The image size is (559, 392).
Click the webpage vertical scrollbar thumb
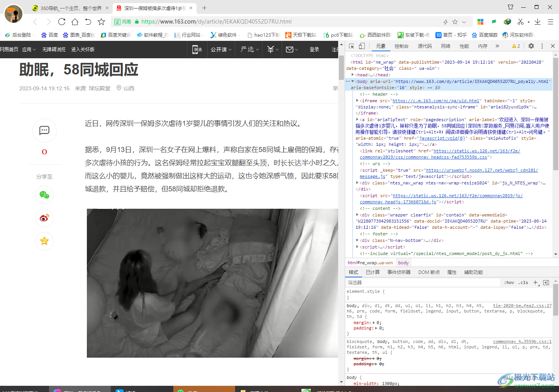click(341, 68)
